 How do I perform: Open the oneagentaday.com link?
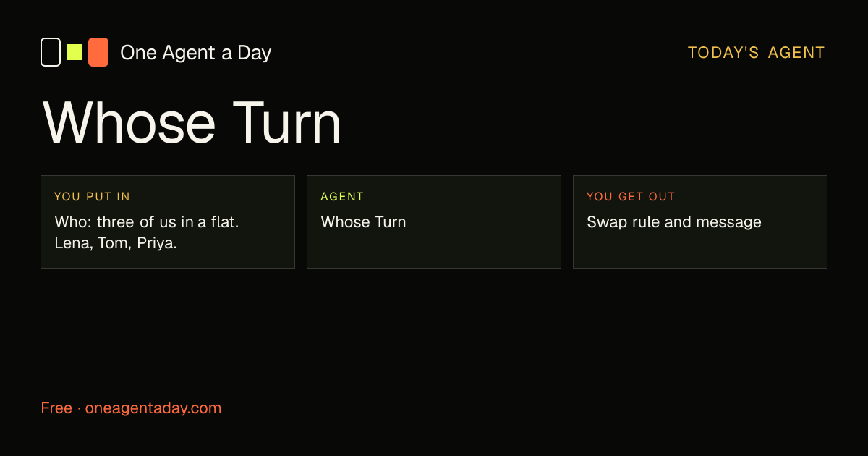153,408
